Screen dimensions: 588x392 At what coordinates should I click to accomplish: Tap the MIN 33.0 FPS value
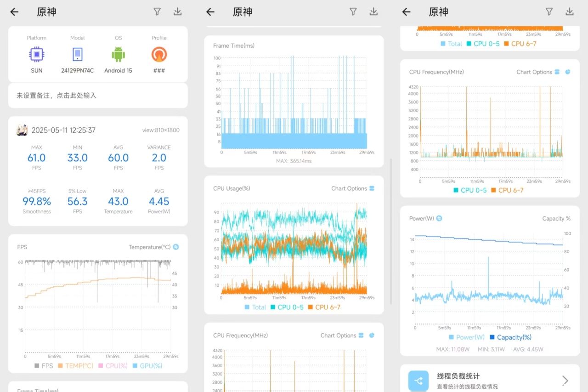78,158
